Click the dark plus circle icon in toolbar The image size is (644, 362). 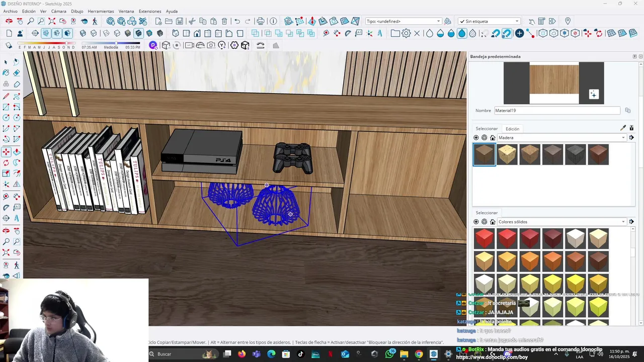point(519,33)
